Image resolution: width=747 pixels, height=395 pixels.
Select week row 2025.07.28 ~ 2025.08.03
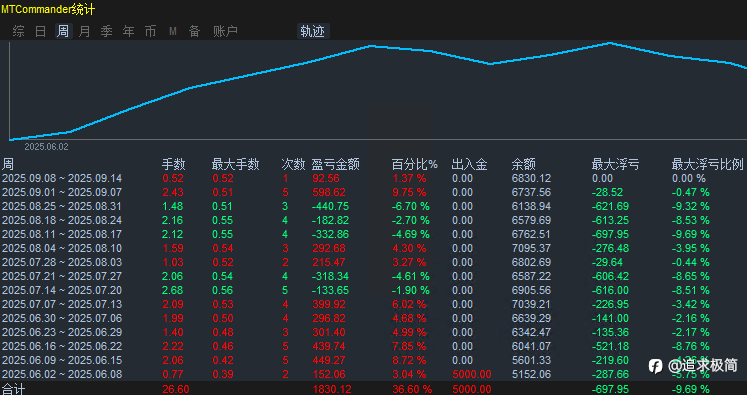click(374, 262)
